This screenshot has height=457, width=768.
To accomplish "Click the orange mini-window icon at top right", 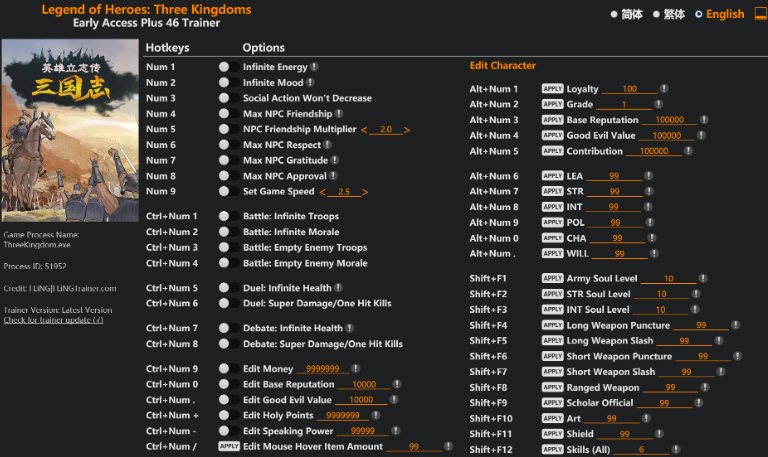I will [758, 14].
